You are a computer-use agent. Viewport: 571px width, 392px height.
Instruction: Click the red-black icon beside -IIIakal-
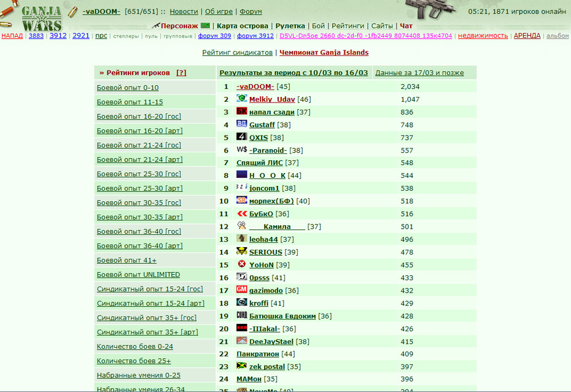coord(241,328)
